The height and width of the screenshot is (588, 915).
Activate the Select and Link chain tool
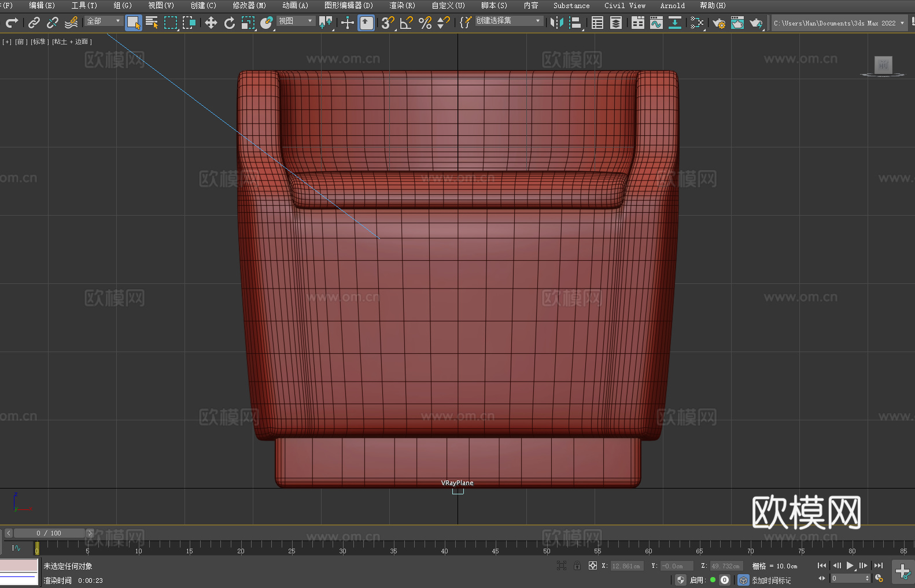[x=34, y=23]
